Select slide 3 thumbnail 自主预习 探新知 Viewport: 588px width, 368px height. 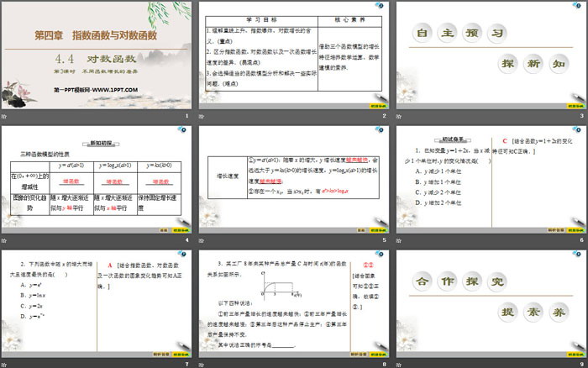click(491, 55)
